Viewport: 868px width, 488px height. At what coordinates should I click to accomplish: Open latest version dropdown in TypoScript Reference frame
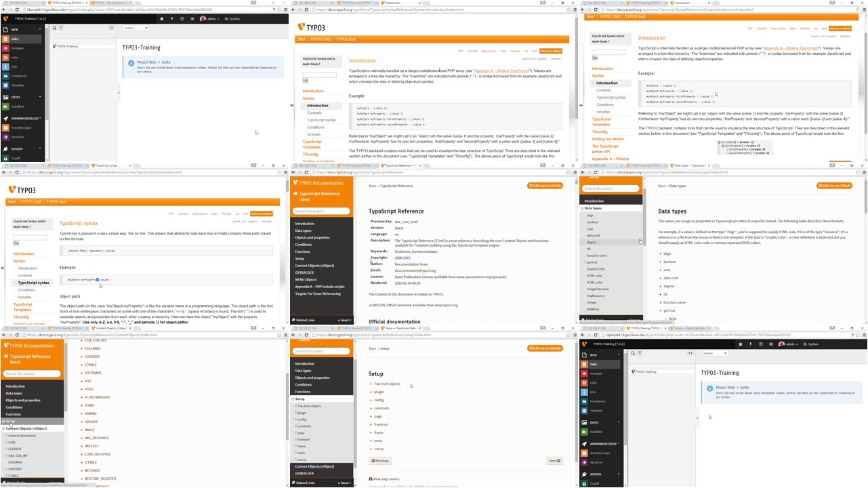click(x=344, y=320)
